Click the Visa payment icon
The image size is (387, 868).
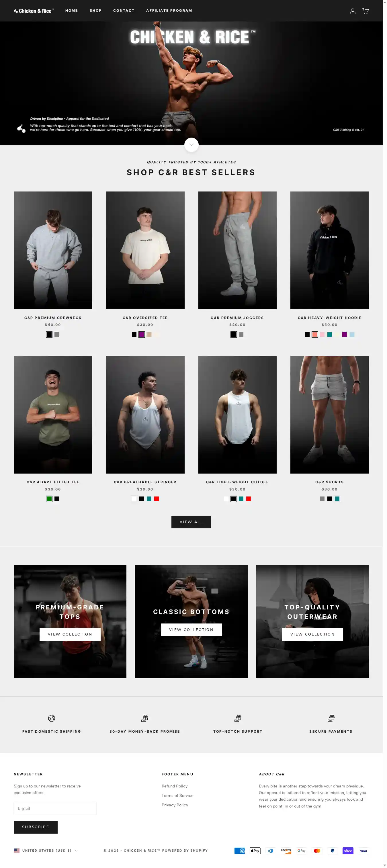tap(363, 851)
